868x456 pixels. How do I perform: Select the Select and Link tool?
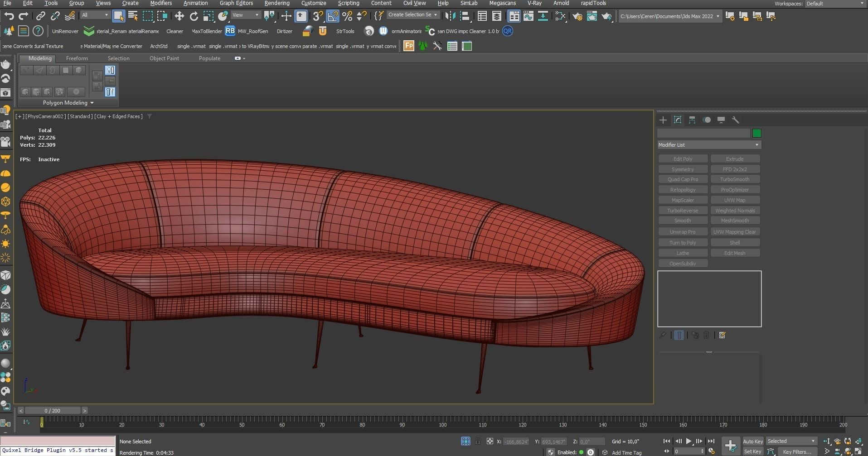point(41,16)
